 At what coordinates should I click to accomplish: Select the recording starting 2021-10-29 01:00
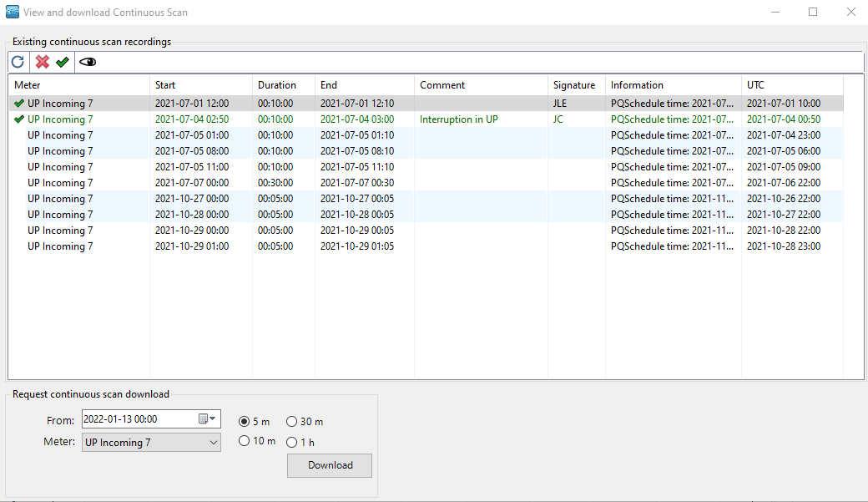pos(426,246)
